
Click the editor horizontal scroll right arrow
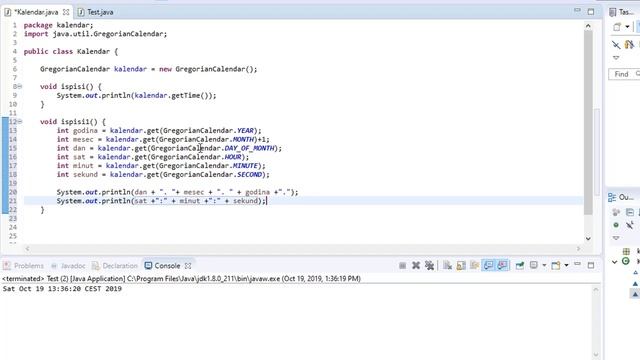click(578, 249)
